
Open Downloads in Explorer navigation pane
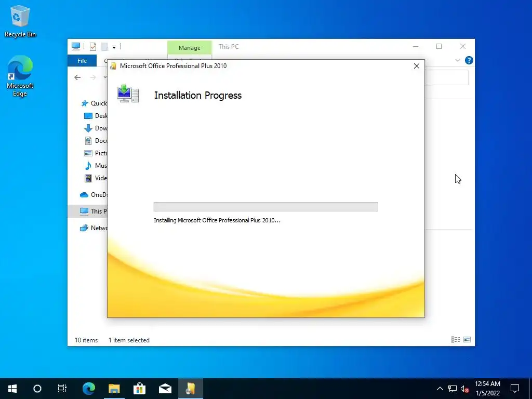(96, 128)
